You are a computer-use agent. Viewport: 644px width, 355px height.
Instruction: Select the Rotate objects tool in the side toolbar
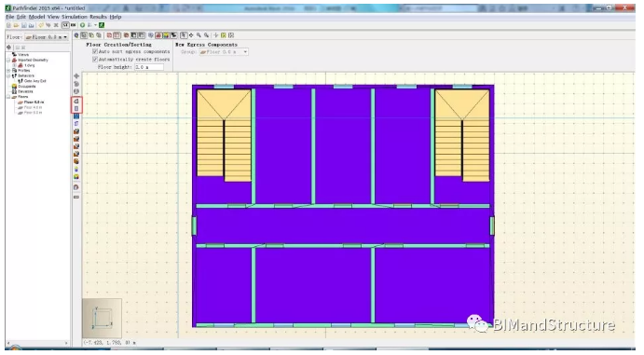point(76,84)
